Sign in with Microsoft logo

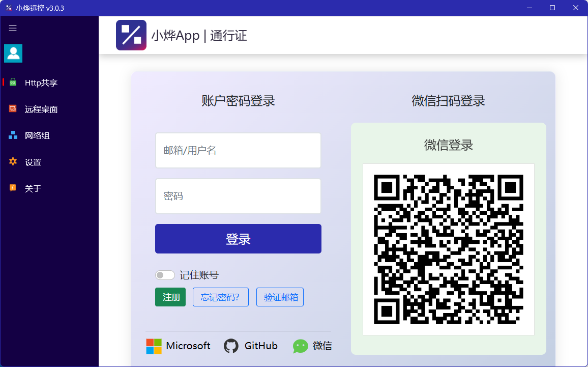[x=154, y=346]
